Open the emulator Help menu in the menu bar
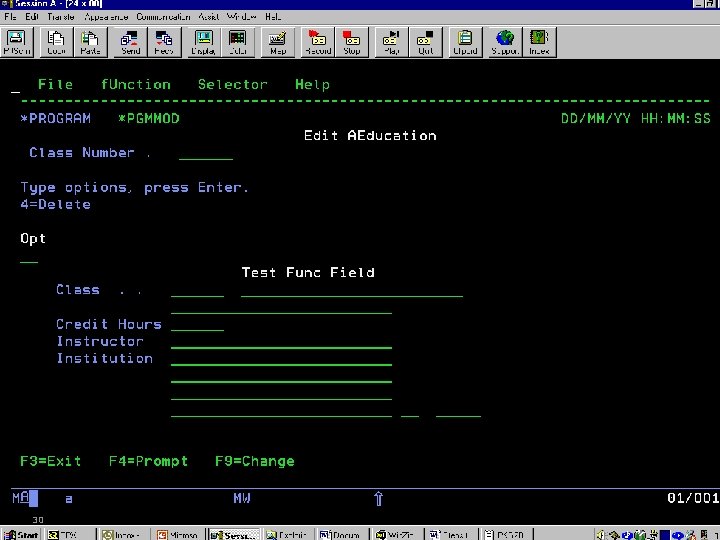This screenshot has height=540, width=720. click(x=273, y=17)
